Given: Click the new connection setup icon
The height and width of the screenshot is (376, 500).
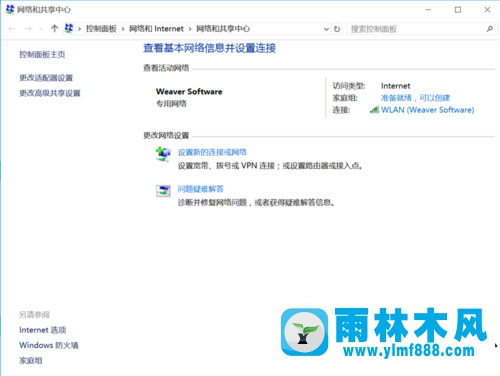Looking at the screenshot, I should tap(163, 154).
